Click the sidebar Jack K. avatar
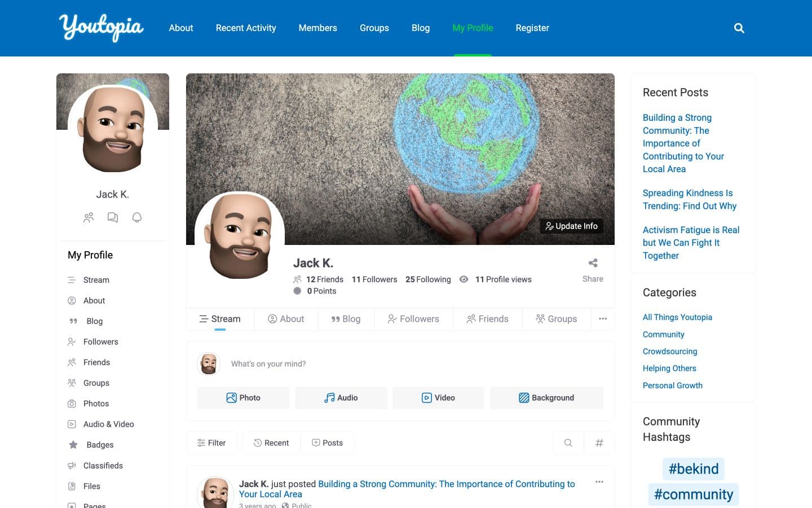The image size is (812, 508). coord(113,130)
